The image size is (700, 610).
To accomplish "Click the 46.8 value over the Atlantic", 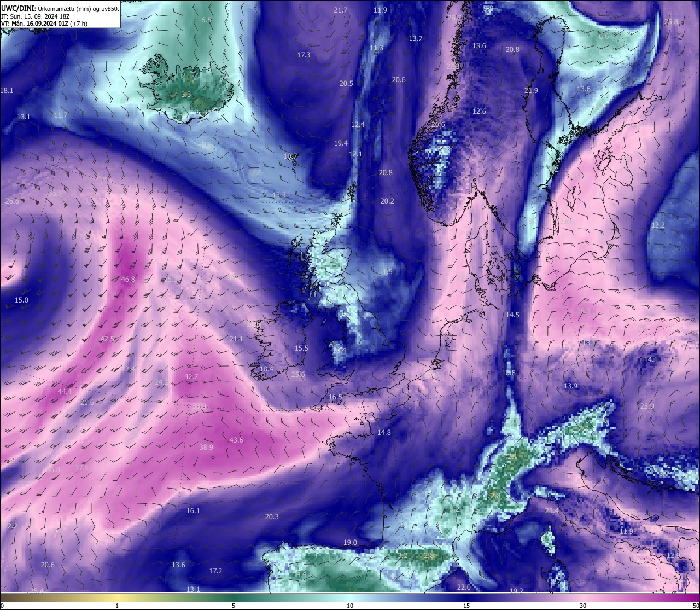I will coord(128,279).
